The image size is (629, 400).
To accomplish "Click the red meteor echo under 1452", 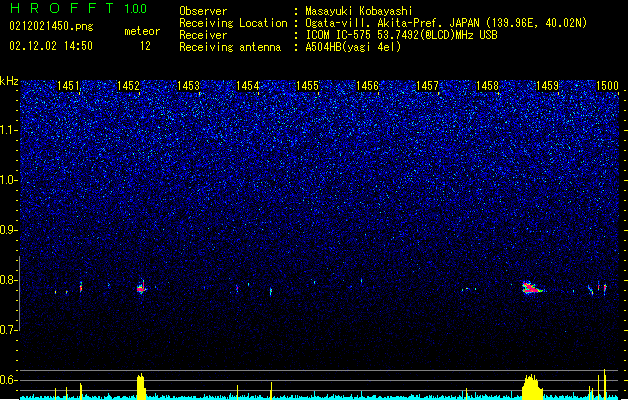I will click(141, 288).
